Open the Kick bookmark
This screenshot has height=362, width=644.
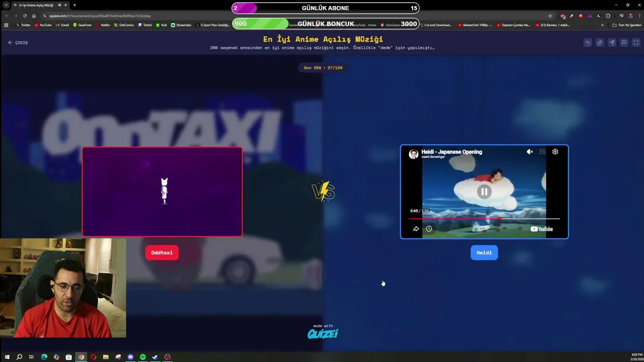click(x=162, y=25)
